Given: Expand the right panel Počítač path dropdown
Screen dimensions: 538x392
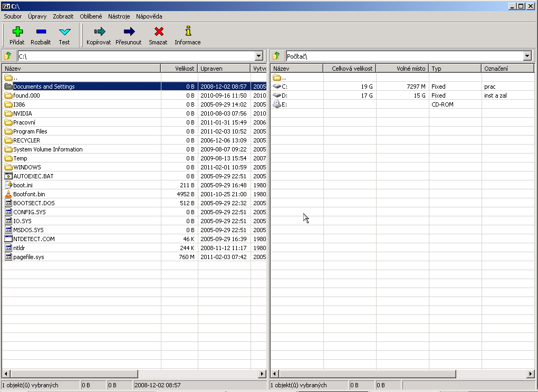Looking at the screenshot, I should coord(527,56).
